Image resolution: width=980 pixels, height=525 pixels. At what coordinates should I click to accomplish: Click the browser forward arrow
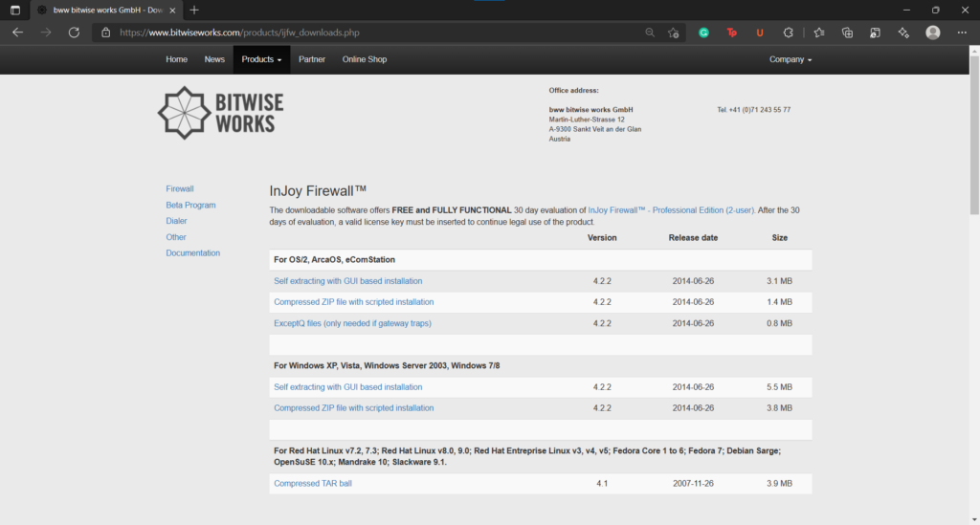(x=46, y=33)
